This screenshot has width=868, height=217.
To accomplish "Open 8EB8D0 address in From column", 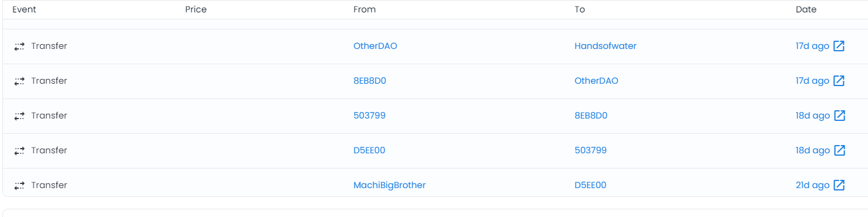I will 370,81.
